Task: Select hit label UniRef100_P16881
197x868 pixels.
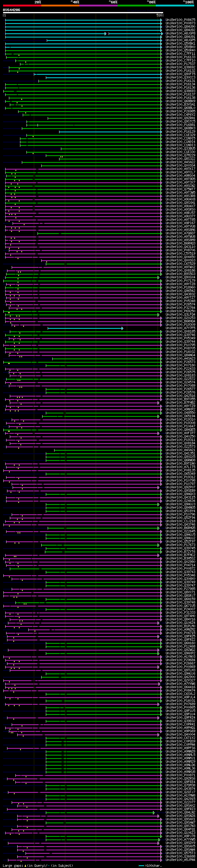Action: 180,125
